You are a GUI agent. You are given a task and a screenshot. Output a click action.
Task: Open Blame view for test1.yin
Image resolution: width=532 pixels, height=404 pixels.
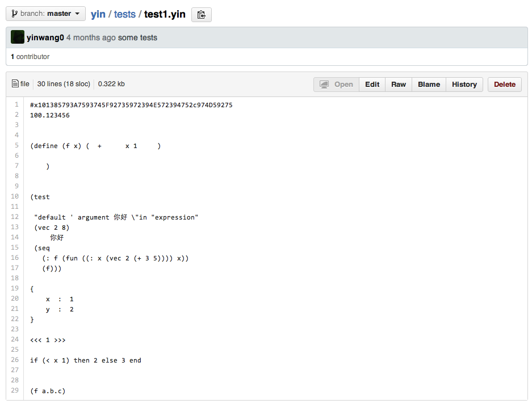(429, 85)
